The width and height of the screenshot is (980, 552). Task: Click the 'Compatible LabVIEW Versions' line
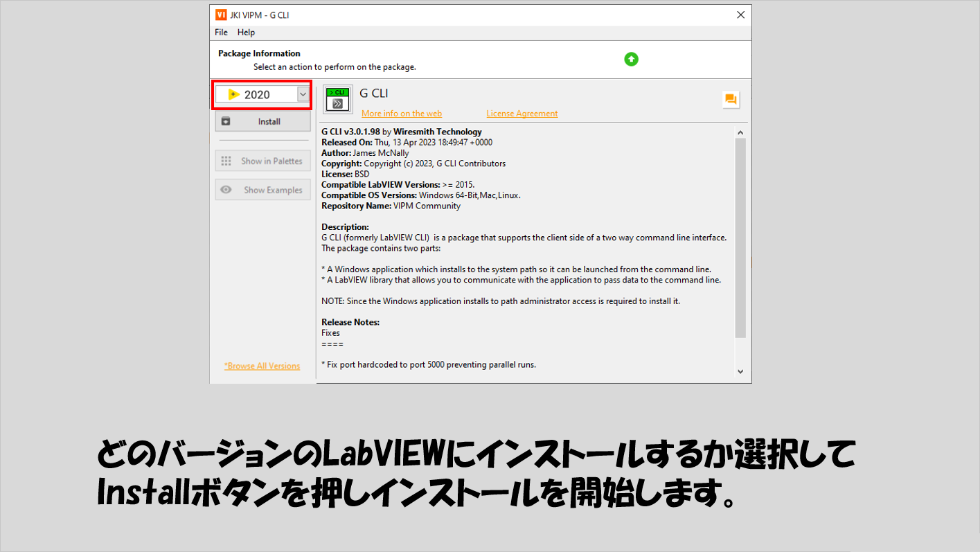[x=398, y=185]
